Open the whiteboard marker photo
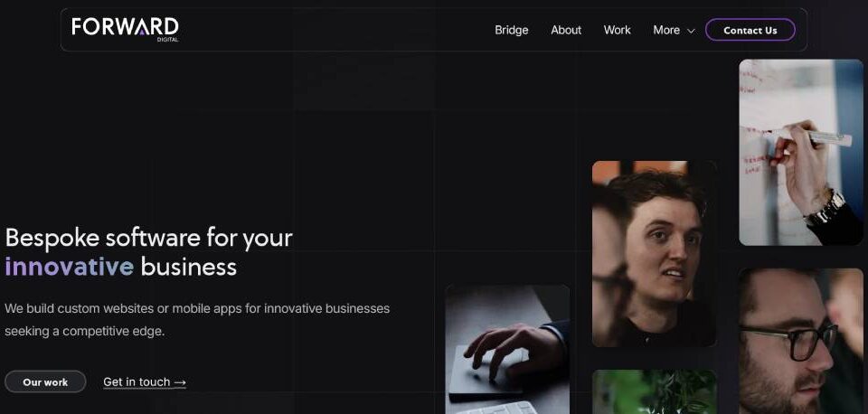Screen dimensions: 868x414 800,152
